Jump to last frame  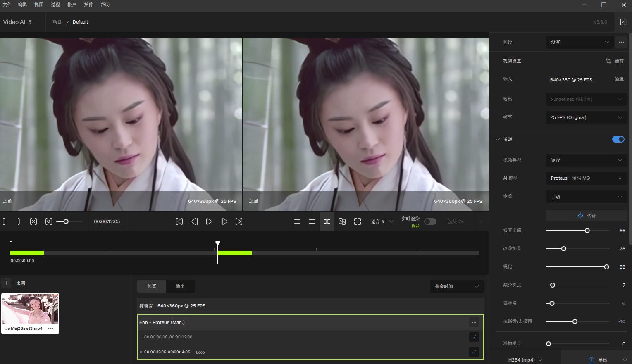pos(239,221)
